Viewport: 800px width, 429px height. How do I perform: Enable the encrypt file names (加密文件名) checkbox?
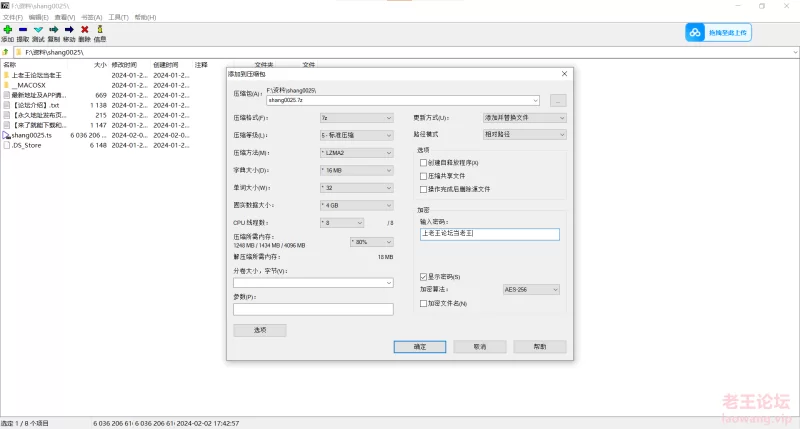[x=423, y=303]
